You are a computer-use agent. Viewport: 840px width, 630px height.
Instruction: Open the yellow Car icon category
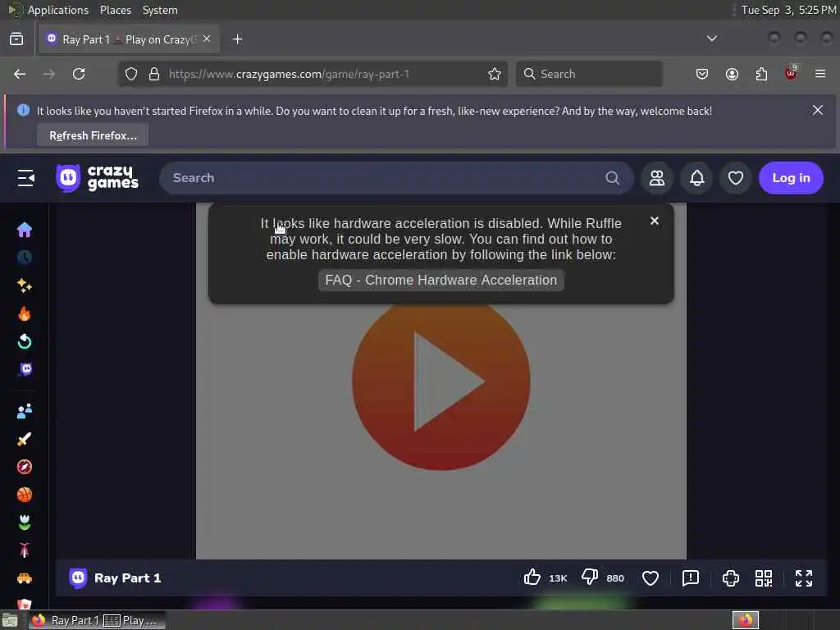click(25, 578)
